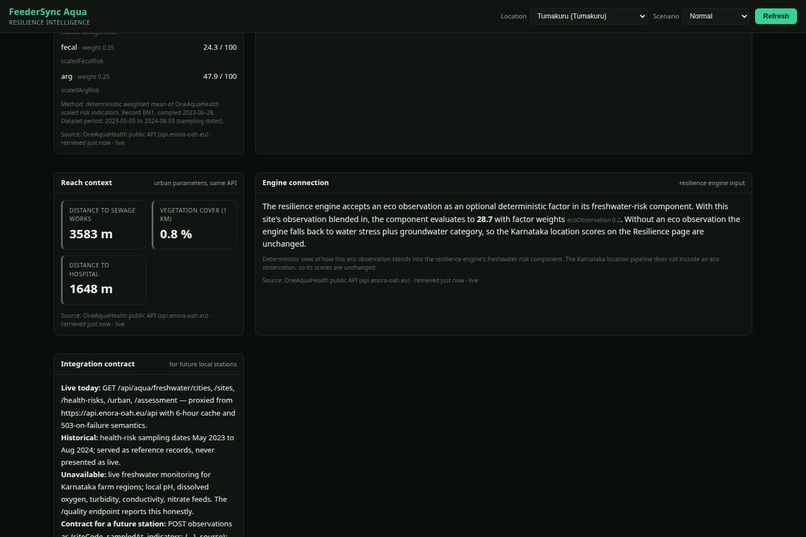Click the 'urban parameters, same API' caption
The height and width of the screenshot is (537, 806).
pos(195,183)
